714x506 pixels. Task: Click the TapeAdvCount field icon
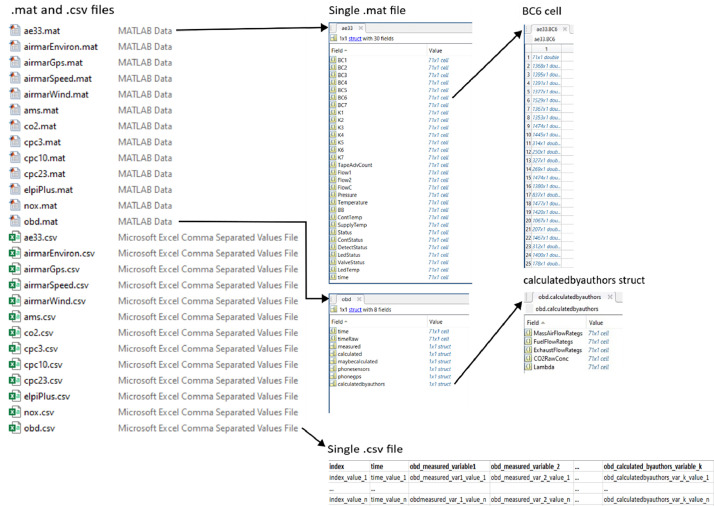[333, 165]
